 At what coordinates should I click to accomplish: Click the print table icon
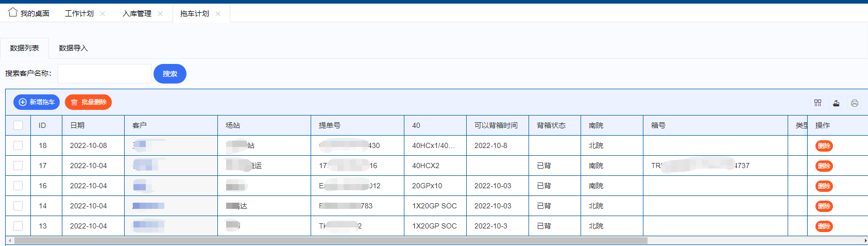coord(854,103)
